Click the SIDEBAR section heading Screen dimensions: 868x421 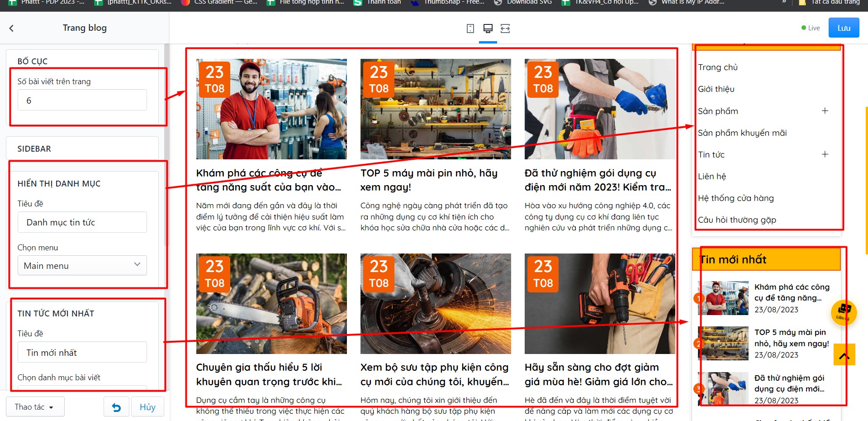point(34,149)
